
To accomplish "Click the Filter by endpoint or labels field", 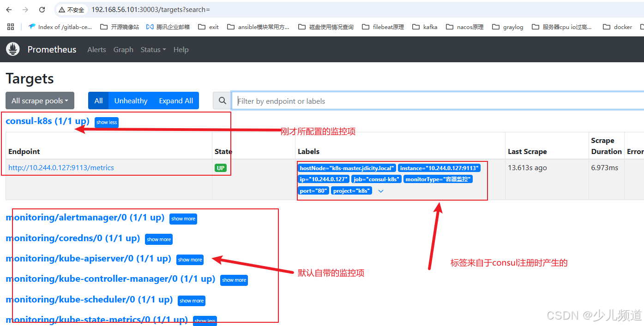I will point(438,101).
